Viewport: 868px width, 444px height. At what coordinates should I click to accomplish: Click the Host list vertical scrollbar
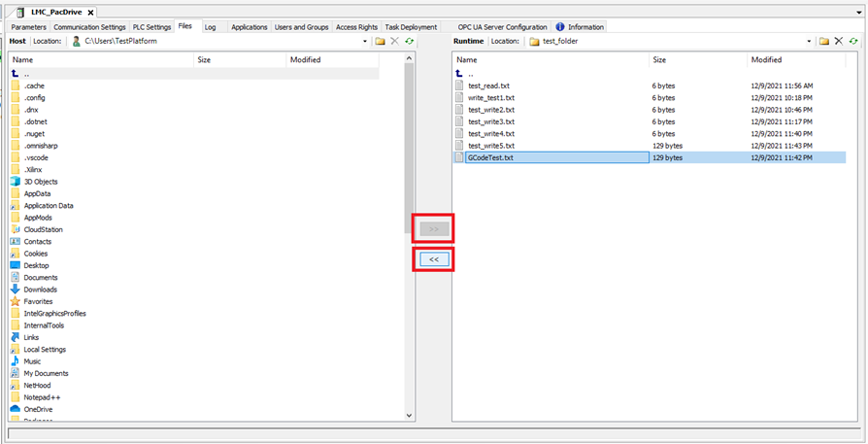point(409,146)
